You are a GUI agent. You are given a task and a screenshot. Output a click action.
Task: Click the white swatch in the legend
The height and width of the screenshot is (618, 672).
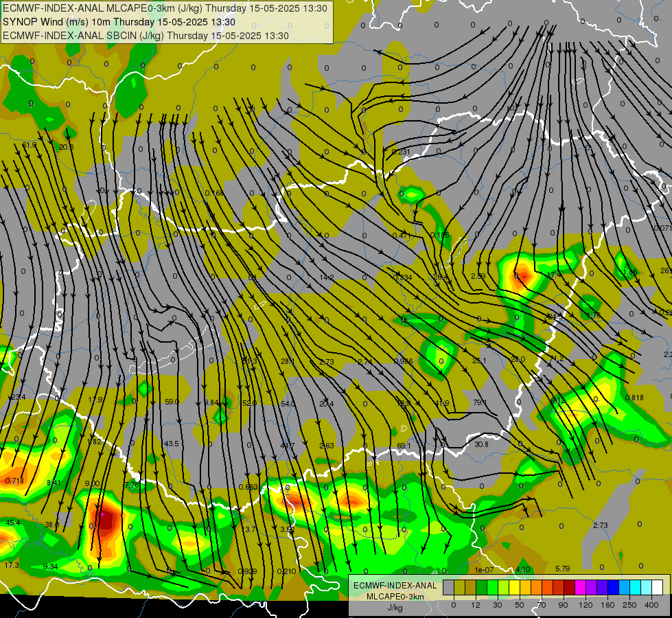click(x=657, y=587)
